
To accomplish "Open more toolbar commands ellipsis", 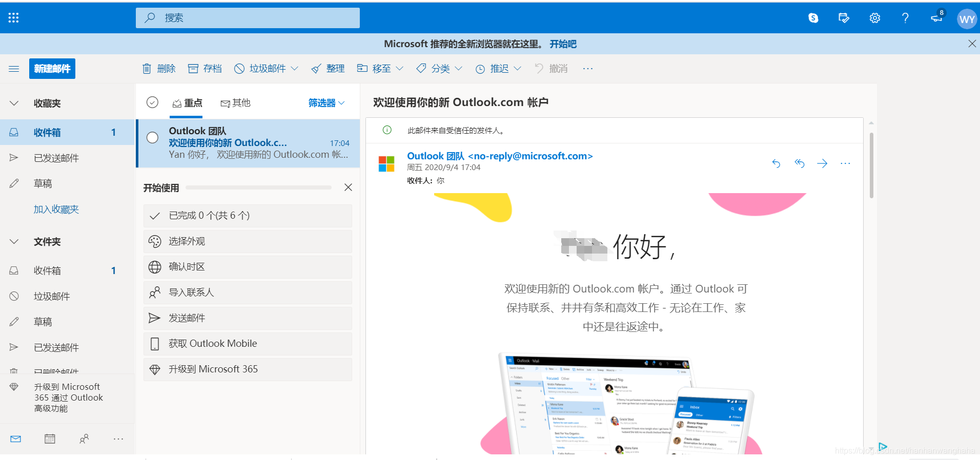I will tap(588, 69).
